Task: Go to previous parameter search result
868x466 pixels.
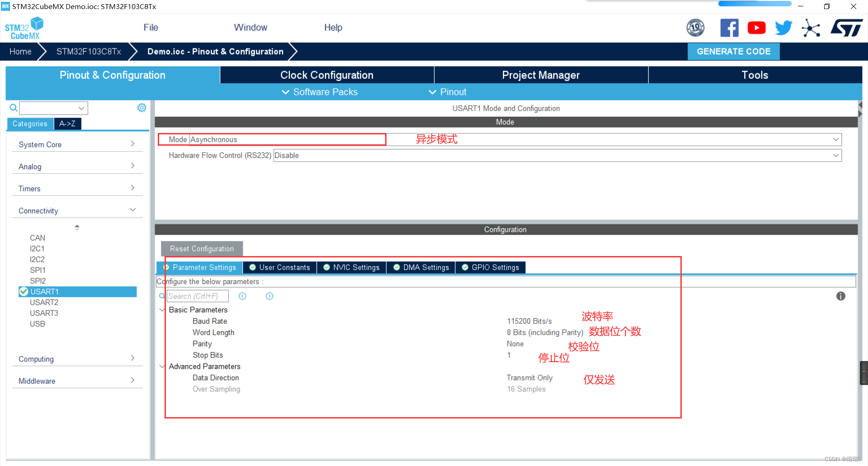Action: pyautogui.click(x=242, y=296)
